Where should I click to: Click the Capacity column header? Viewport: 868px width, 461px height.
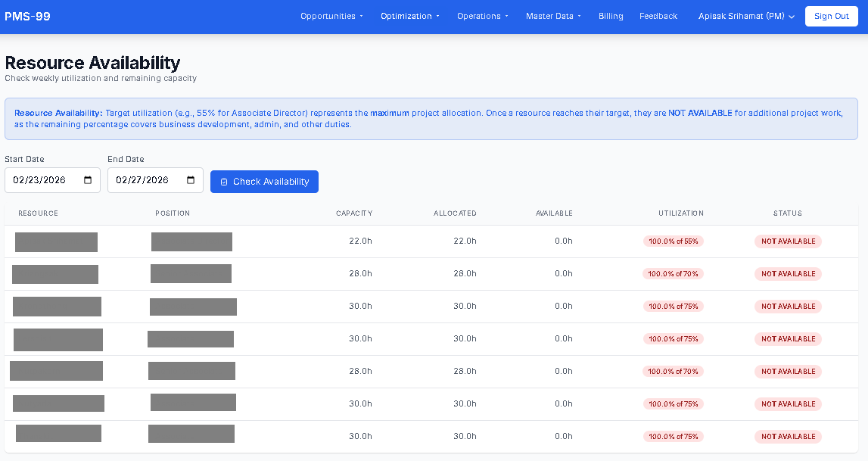coord(354,213)
